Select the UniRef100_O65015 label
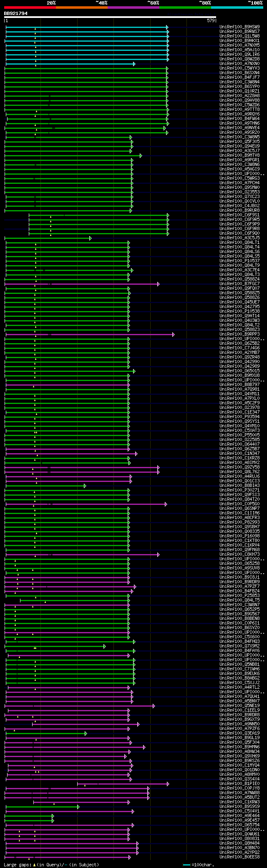The width and height of the screenshot is (267, 868). click(x=239, y=371)
